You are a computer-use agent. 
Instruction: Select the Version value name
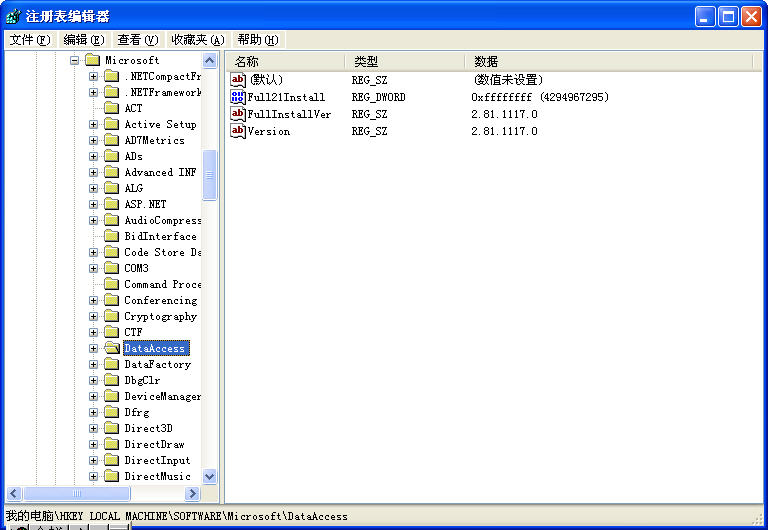pyautogui.click(x=268, y=131)
